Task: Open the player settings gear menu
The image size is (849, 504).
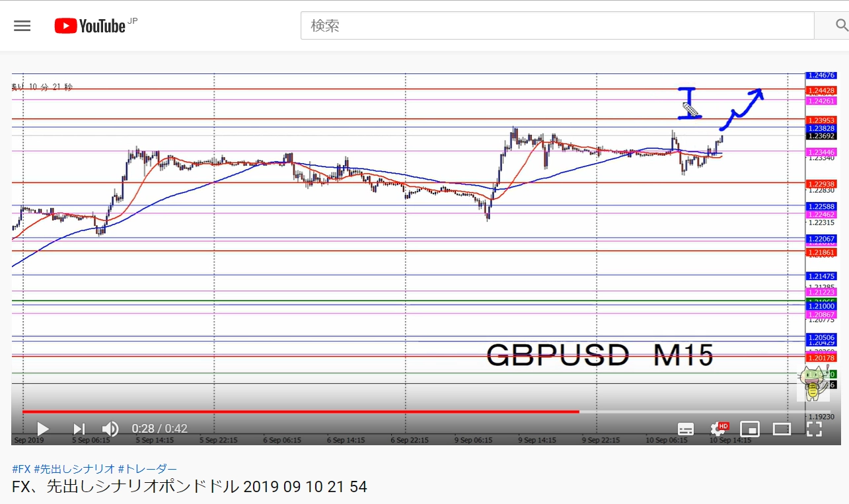Action: [718, 429]
